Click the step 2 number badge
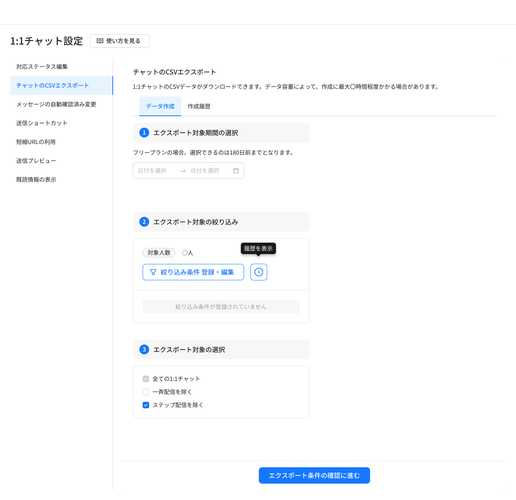 coord(144,222)
